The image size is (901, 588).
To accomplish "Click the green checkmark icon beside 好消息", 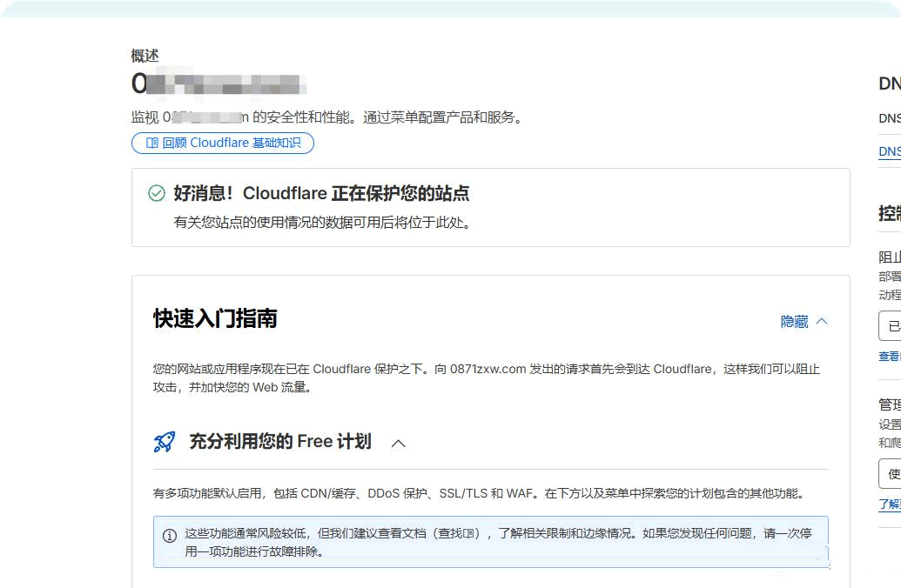I will (x=157, y=193).
